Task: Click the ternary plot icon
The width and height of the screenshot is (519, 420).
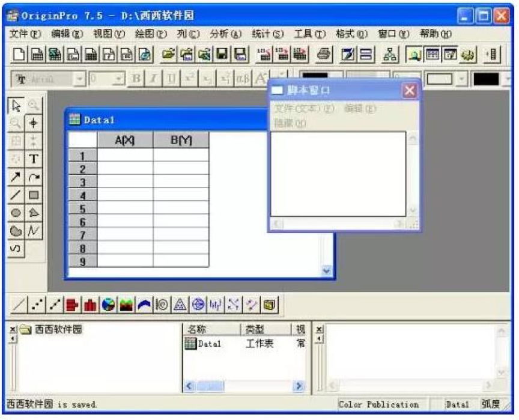Action: pos(180,305)
